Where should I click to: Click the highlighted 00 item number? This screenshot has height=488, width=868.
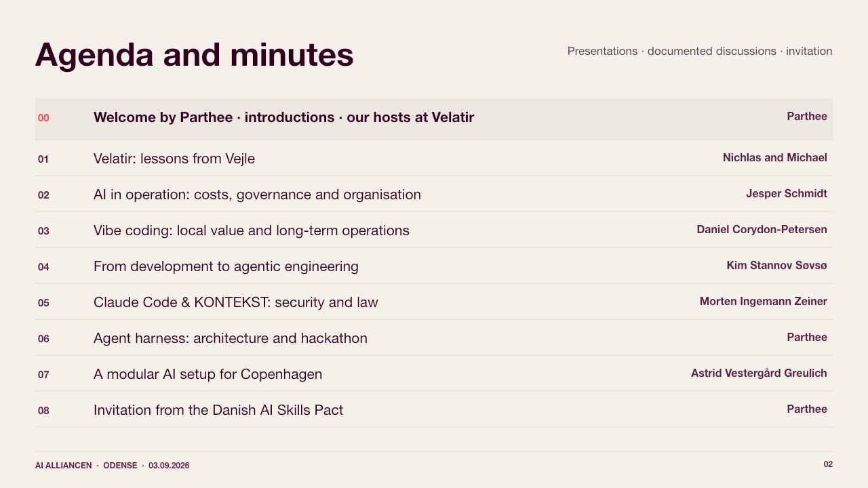[x=43, y=118]
